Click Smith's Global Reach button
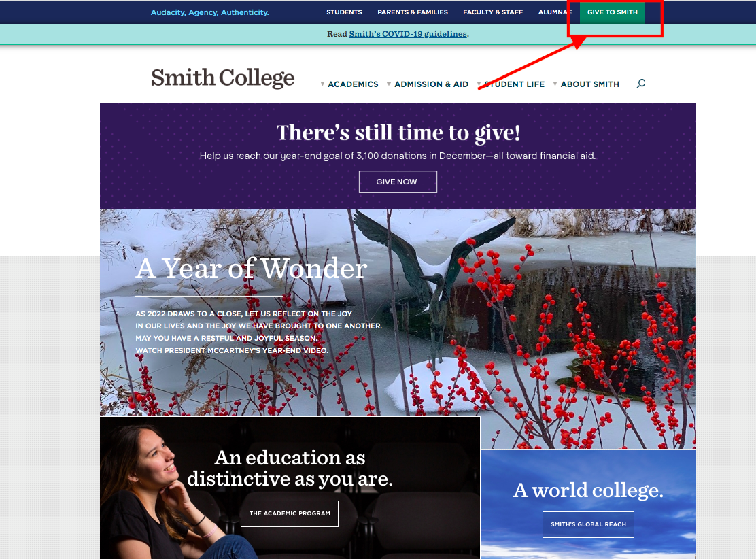Screen dimensions: 756x559 (x=588, y=524)
